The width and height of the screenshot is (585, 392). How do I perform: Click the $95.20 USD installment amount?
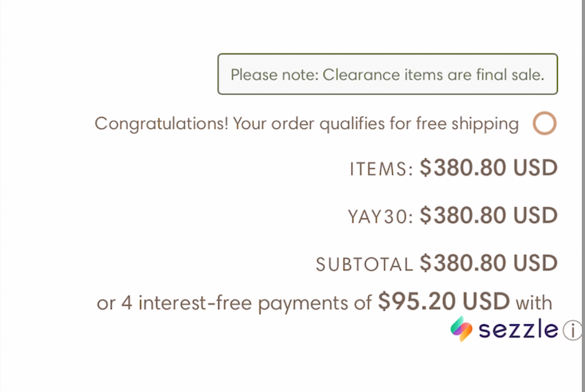pyautogui.click(x=443, y=302)
